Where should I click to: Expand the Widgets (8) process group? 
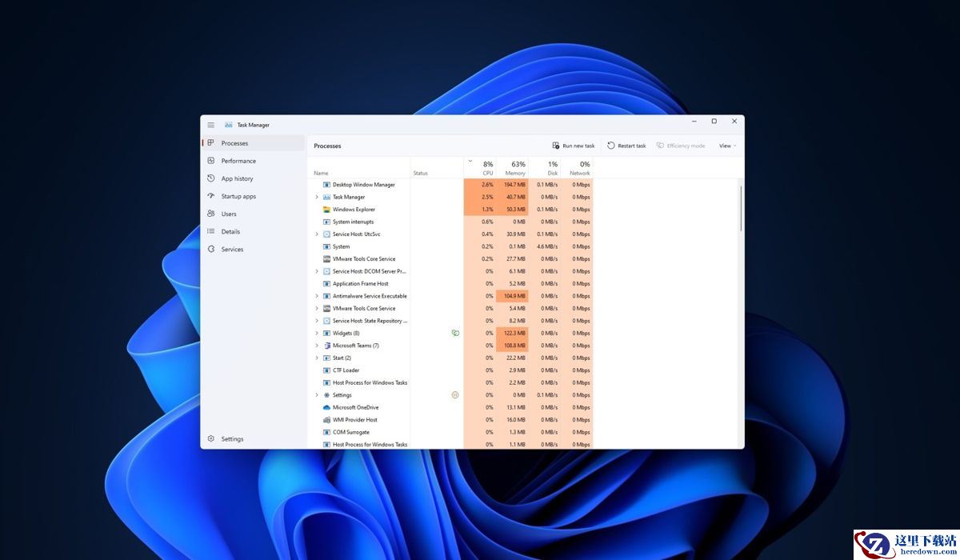(317, 333)
